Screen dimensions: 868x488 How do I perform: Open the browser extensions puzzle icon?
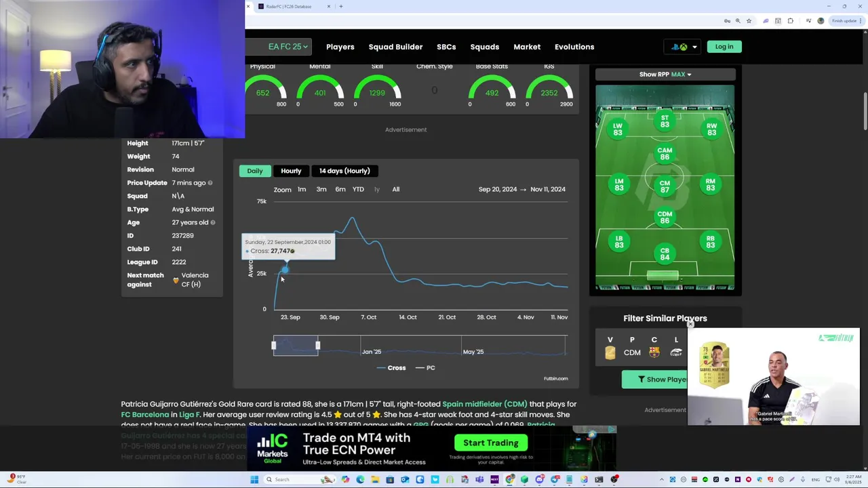point(790,21)
